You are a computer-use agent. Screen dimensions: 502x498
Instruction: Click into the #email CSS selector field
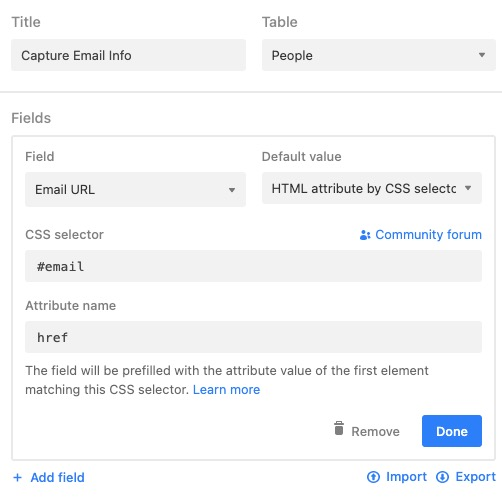[x=253, y=266]
